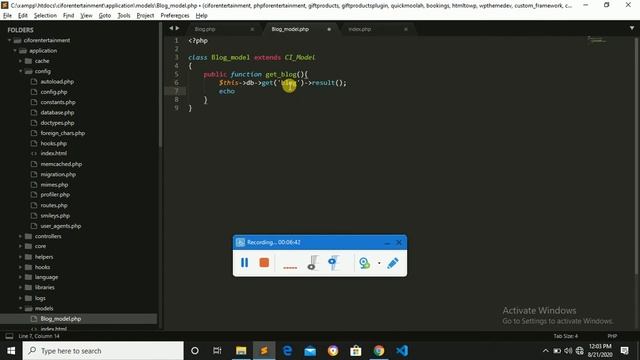The image size is (640, 360).
Task: Open Google Chrome from taskbar
Action: tap(379, 351)
